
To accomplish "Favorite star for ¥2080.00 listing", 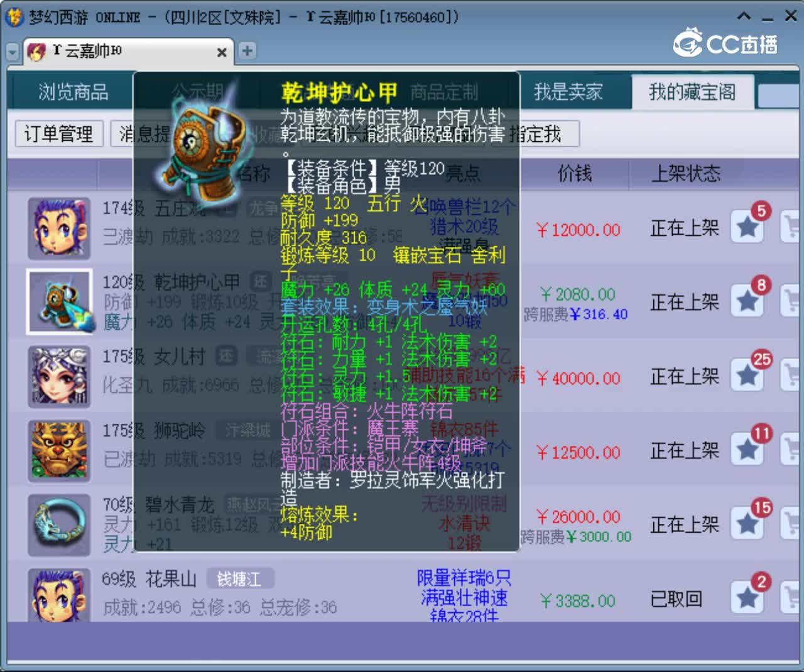I will tap(747, 301).
